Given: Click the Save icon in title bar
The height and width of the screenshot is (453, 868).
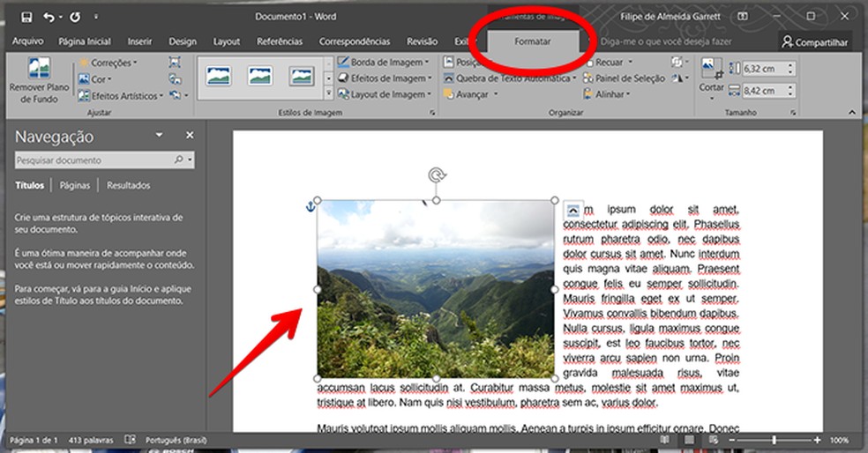Looking at the screenshot, I should (26, 17).
